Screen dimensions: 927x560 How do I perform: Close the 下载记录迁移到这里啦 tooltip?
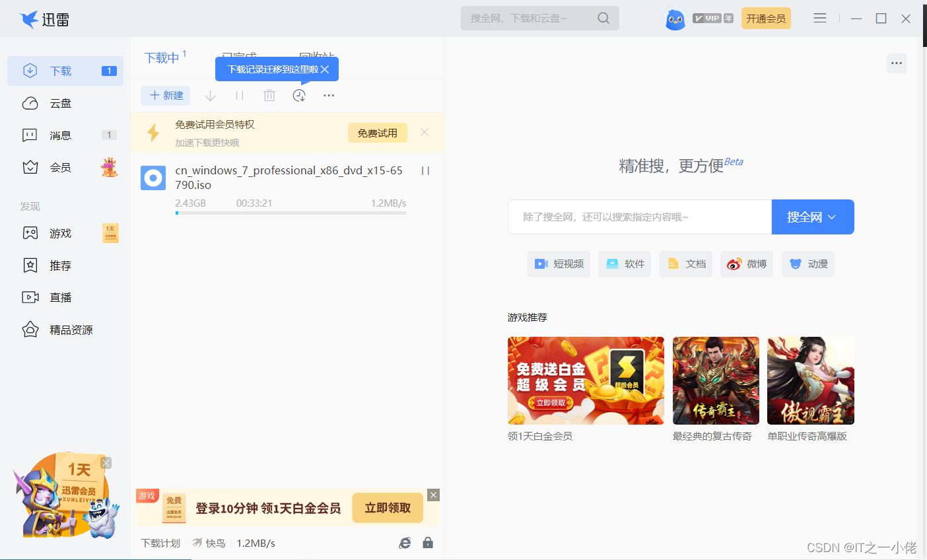pyautogui.click(x=325, y=69)
